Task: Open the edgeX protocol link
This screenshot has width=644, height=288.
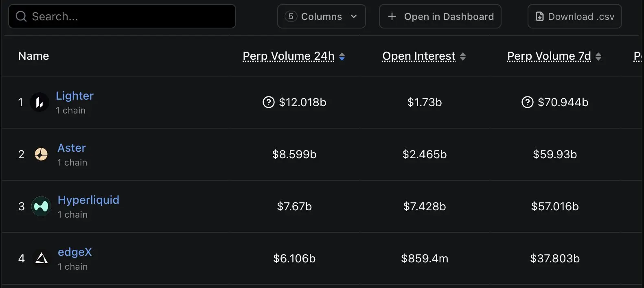Action: 75,252
